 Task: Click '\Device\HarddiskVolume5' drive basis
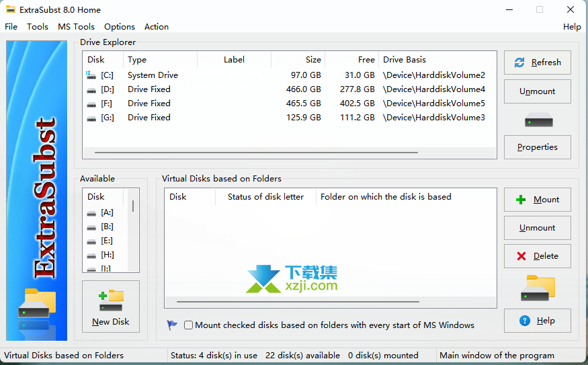434,104
